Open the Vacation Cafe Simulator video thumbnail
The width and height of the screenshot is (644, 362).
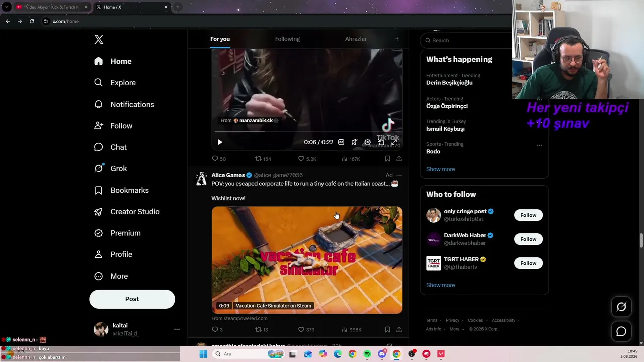[307, 260]
